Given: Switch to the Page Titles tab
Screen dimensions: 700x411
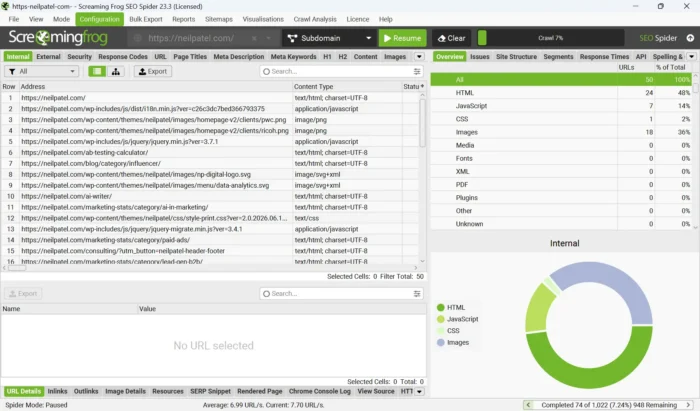Looking at the screenshot, I should (x=190, y=57).
